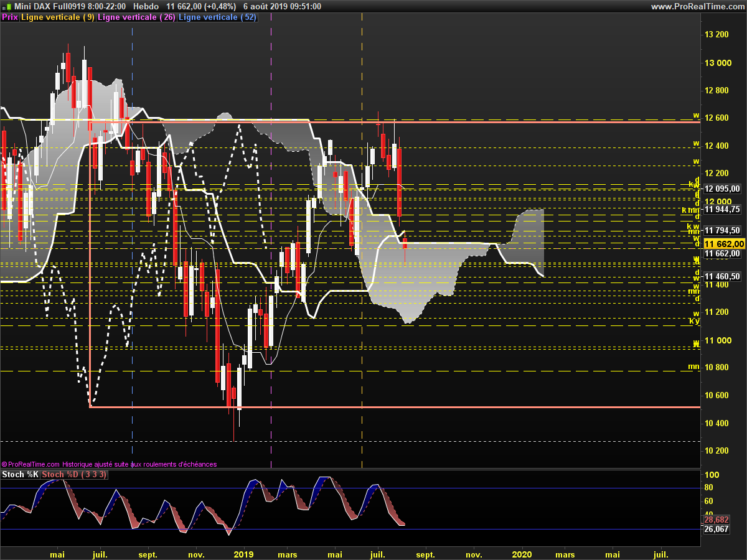Click the stochastic value 26,067
Screen dimensions: 747x560
(x=716, y=529)
